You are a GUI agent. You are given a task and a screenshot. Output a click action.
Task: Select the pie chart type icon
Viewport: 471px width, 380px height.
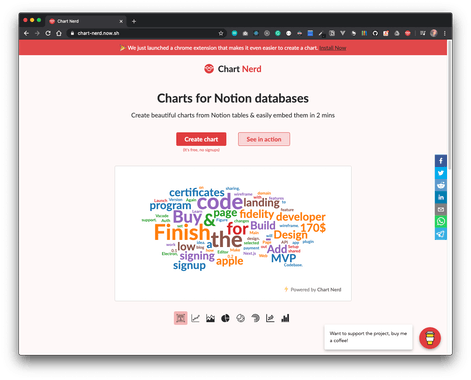click(225, 318)
